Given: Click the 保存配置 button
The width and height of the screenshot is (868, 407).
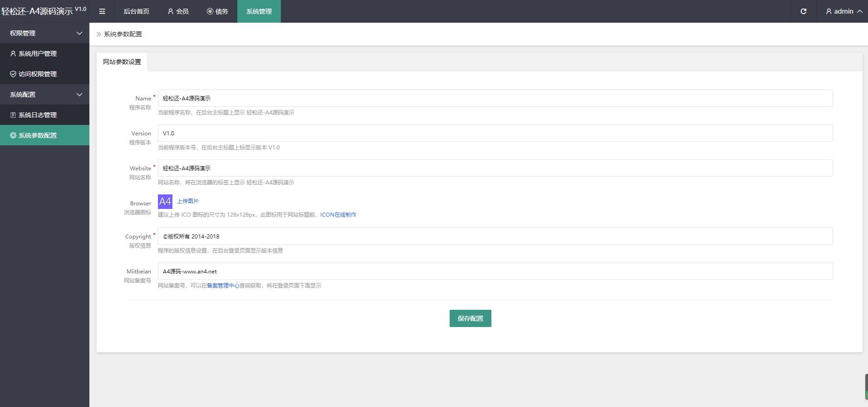Looking at the screenshot, I should click(470, 318).
